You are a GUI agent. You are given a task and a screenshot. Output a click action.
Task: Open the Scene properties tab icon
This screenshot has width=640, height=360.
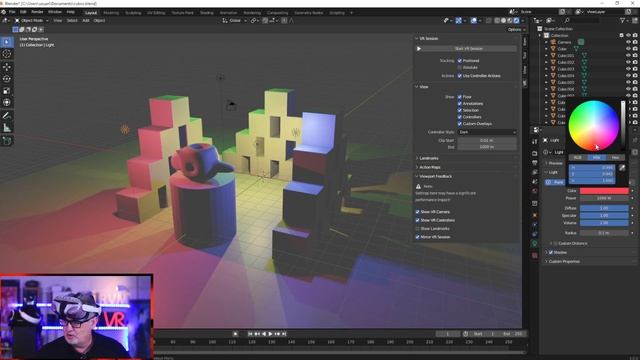(x=535, y=182)
